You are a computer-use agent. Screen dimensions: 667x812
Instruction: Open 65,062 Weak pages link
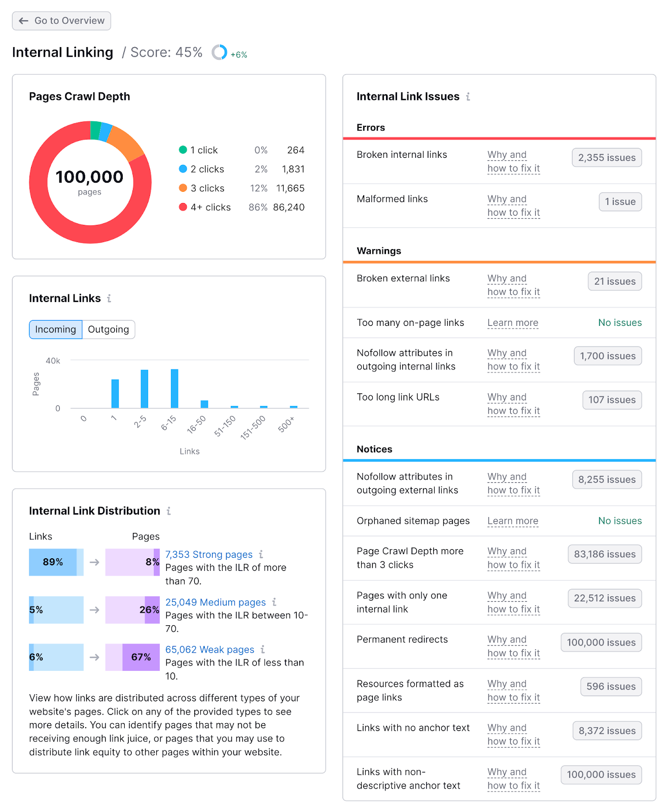click(x=209, y=649)
